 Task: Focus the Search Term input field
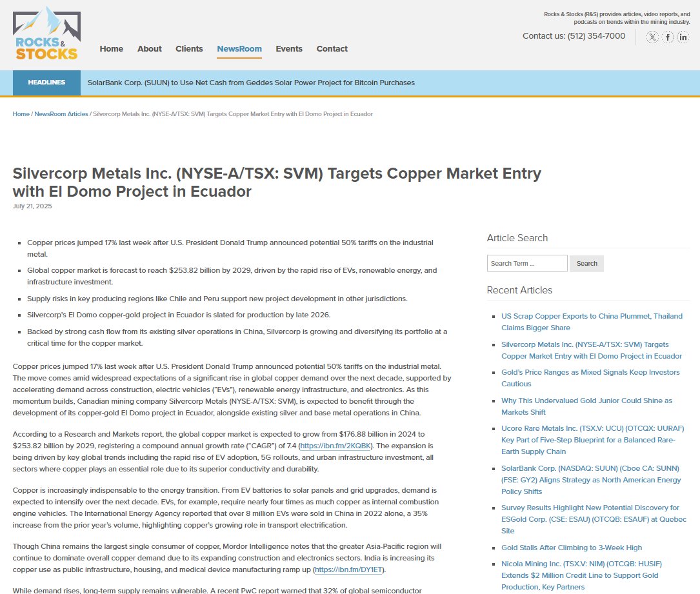point(527,263)
